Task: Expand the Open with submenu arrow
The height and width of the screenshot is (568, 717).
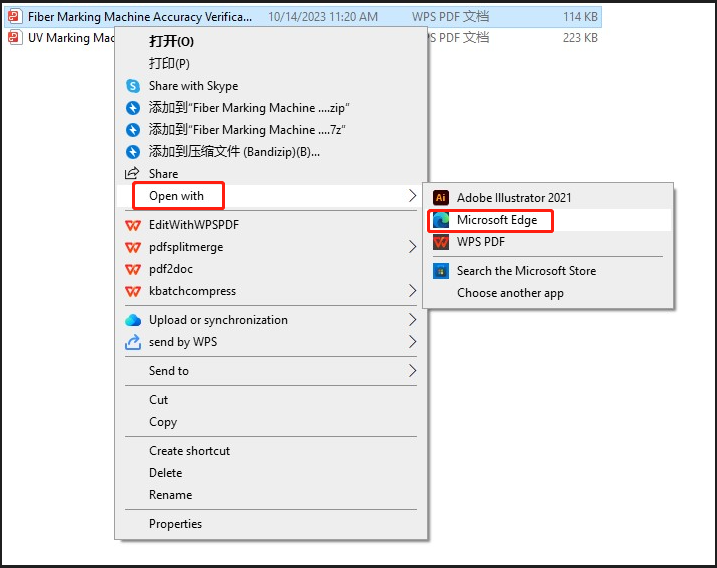Action: coord(412,196)
